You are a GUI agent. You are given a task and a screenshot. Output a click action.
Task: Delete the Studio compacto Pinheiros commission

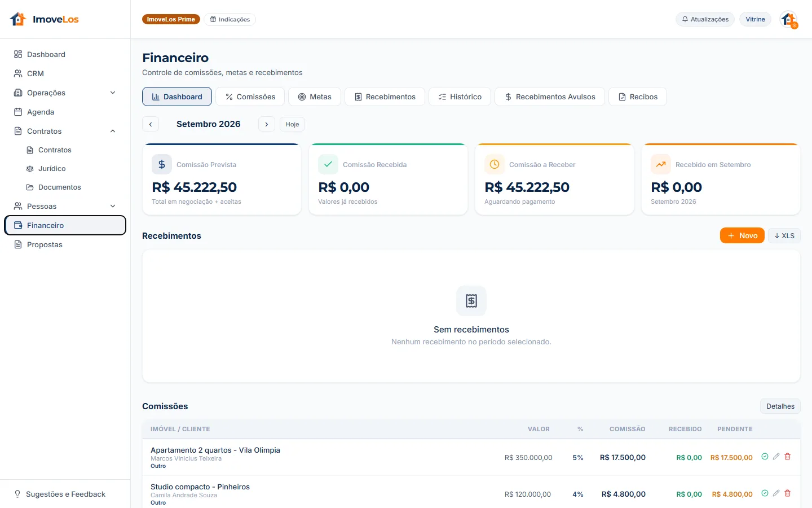click(788, 493)
